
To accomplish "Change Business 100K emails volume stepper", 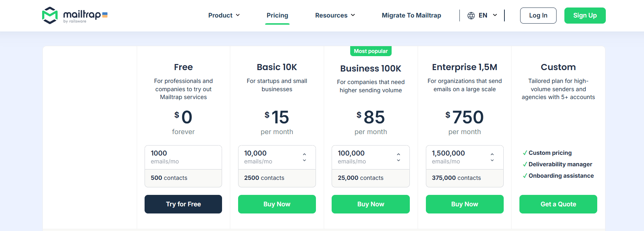I will pyautogui.click(x=398, y=157).
